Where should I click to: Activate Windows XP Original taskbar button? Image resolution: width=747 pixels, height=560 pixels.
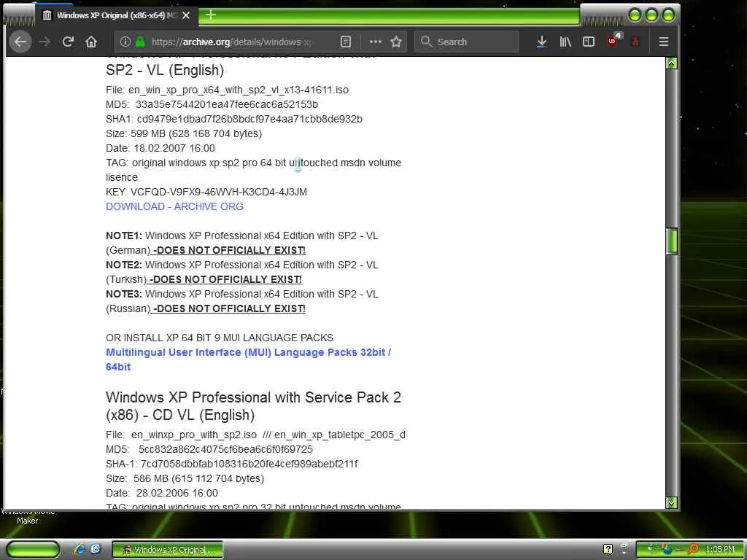pos(168,550)
